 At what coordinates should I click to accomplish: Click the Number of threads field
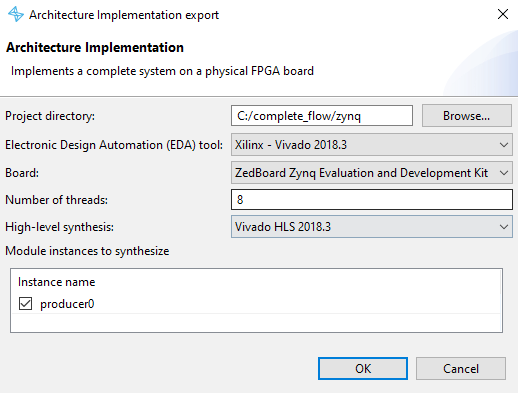point(372,200)
